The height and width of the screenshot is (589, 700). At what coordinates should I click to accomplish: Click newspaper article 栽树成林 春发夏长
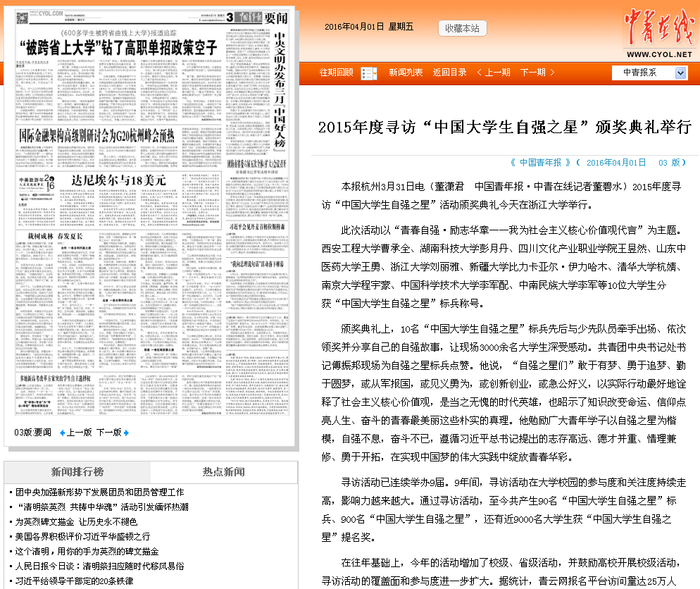click(56, 236)
